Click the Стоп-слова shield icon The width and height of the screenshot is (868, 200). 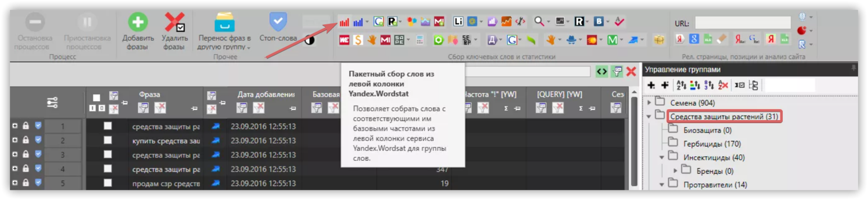(277, 22)
